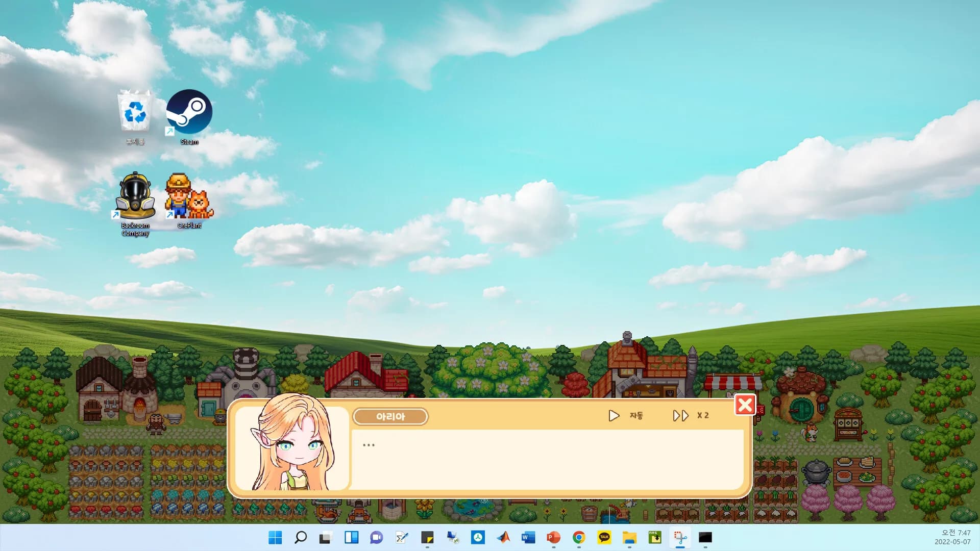Click the 아리아 name tag
The image size is (980, 551).
point(390,416)
